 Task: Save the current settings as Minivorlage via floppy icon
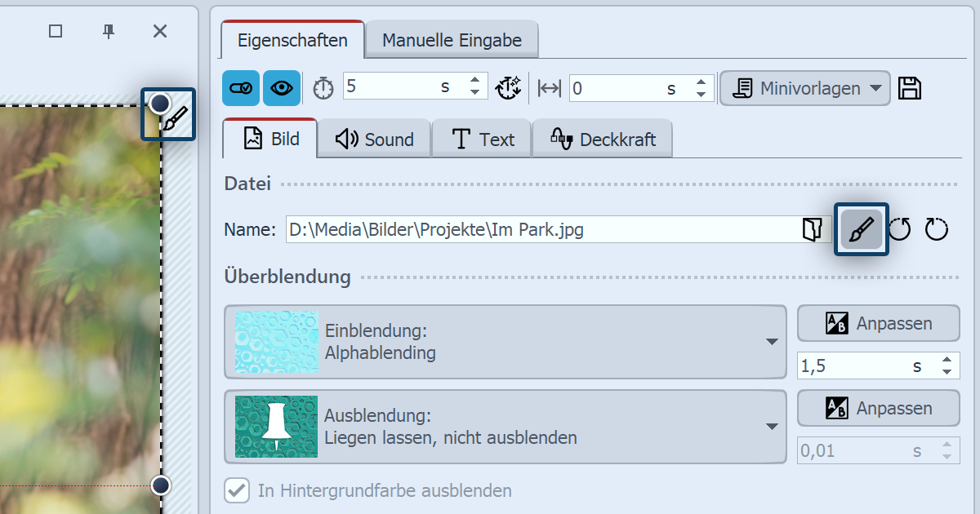(x=910, y=88)
